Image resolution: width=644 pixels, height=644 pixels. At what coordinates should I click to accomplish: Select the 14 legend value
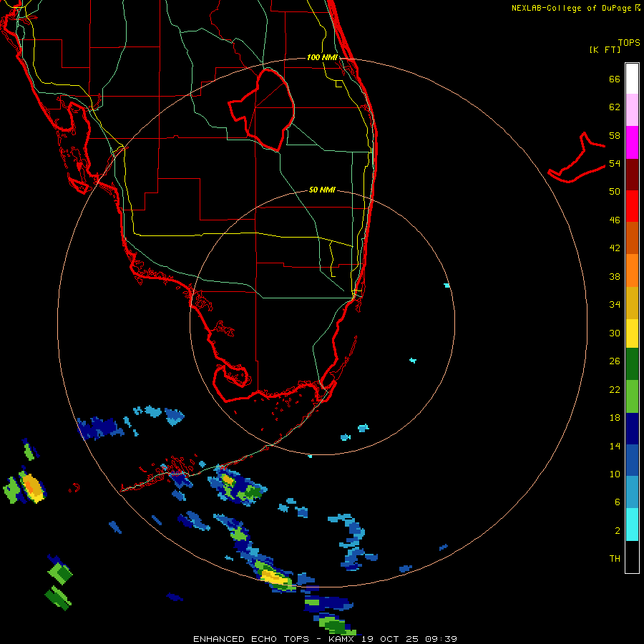pyautogui.click(x=615, y=446)
